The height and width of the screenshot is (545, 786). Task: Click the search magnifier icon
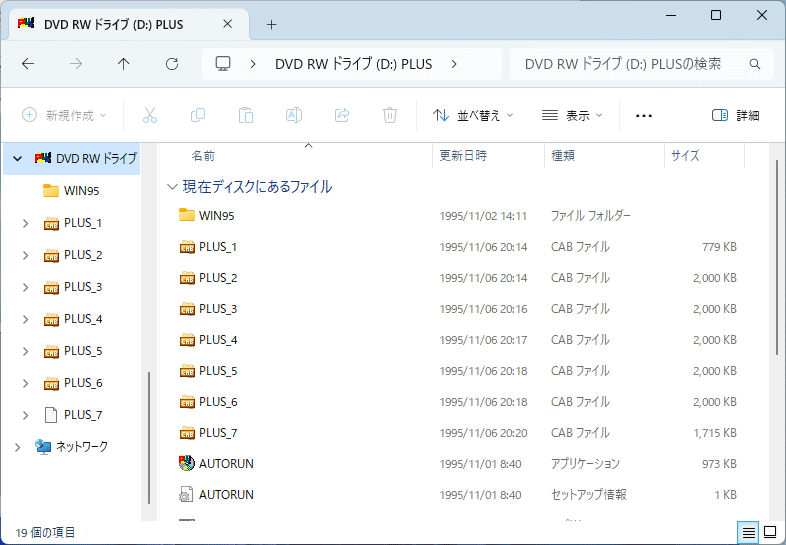coord(754,64)
